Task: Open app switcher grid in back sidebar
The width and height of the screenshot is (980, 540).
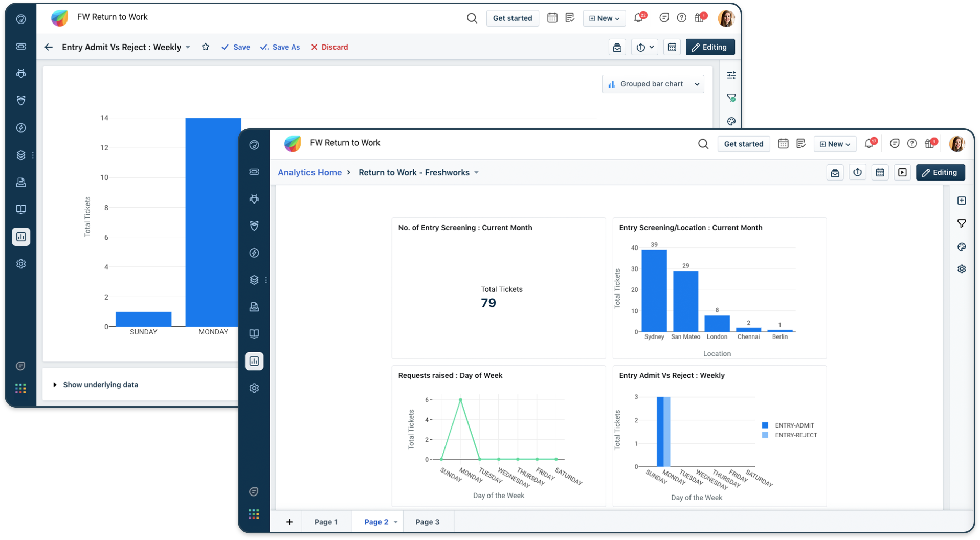Action: [21, 389]
